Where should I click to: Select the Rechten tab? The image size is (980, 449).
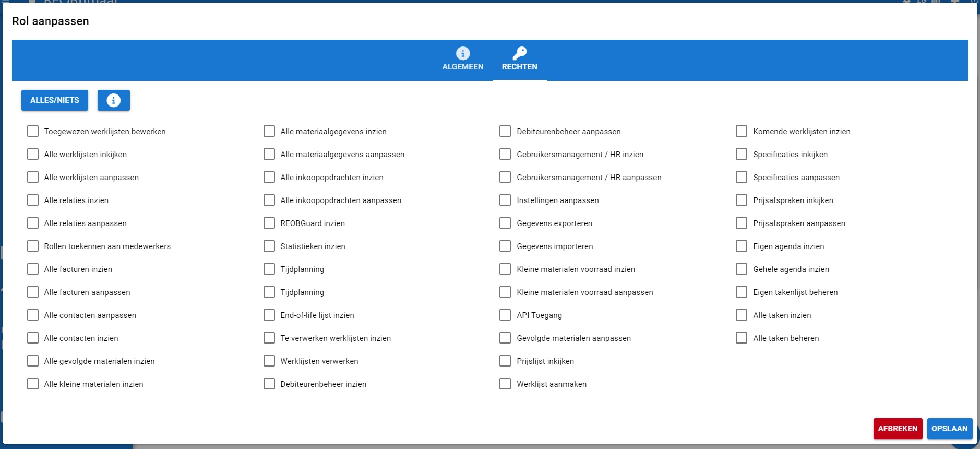click(519, 60)
